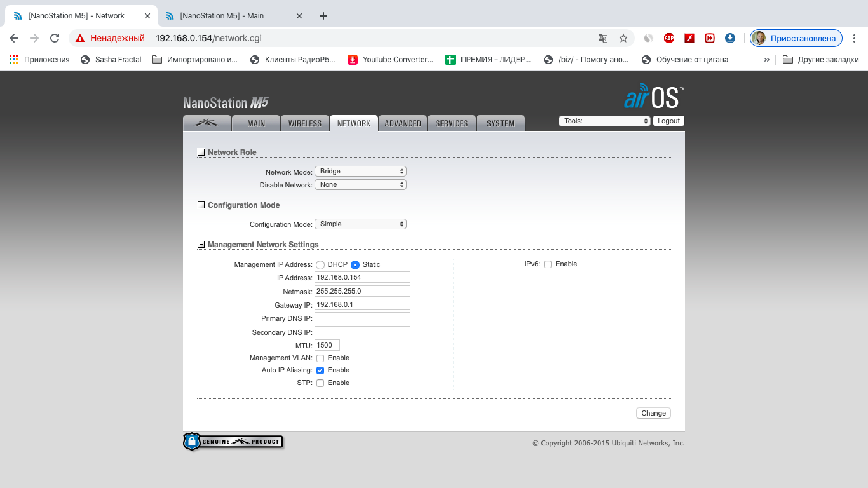Disable Auto IP Aliasing checkbox
Image resolution: width=868 pixels, height=488 pixels.
[x=320, y=370]
